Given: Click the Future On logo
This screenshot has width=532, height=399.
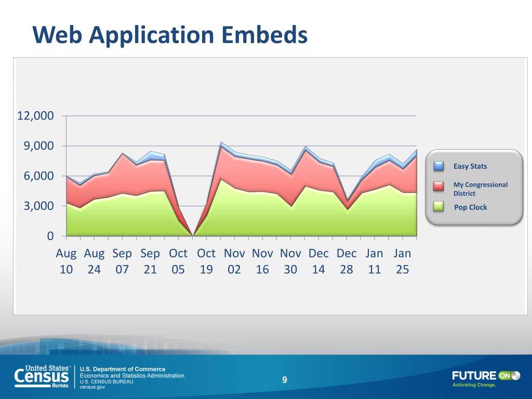Looking at the screenshot, I should coord(486,376).
